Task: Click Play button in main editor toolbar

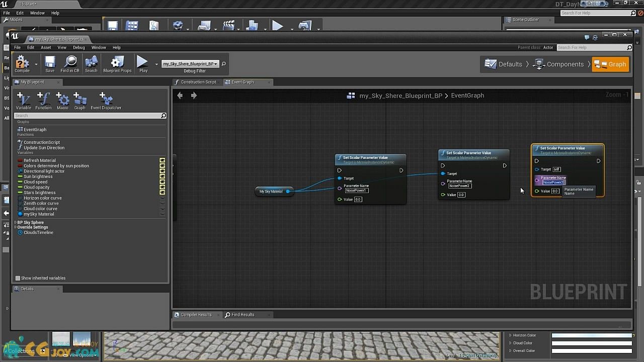Action: coord(277,26)
